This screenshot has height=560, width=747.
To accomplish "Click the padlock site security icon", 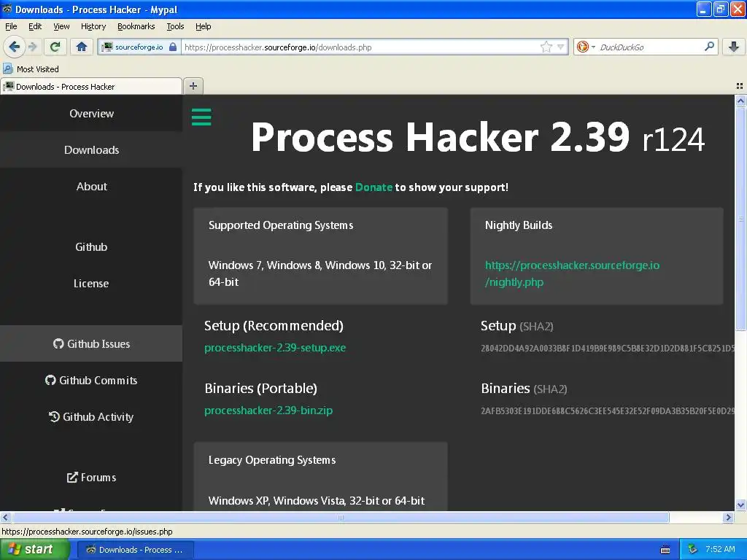I will [173, 47].
